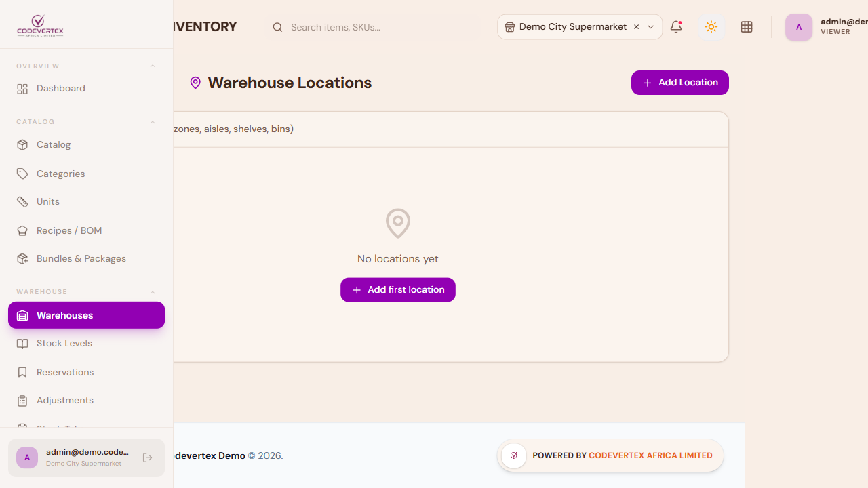Screen dimensions: 868x488
Task: Click the Powered by Codevertex Africa Limited badge
Action: 610,455
